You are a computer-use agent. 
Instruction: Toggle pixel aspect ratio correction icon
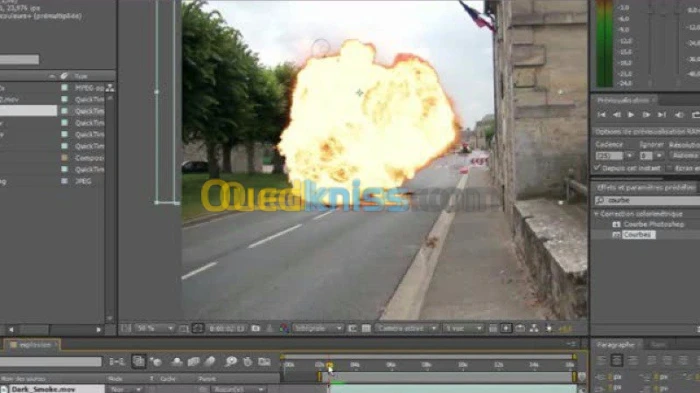(x=492, y=328)
